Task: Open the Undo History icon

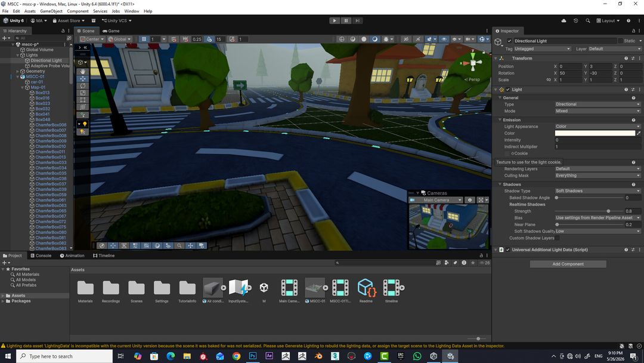Action: 575,20
